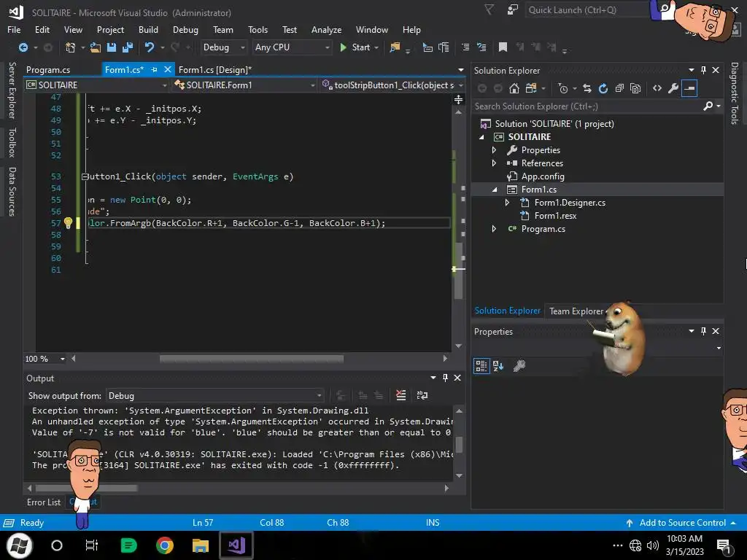Pin the Form1.cs tab

(x=154, y=69)
